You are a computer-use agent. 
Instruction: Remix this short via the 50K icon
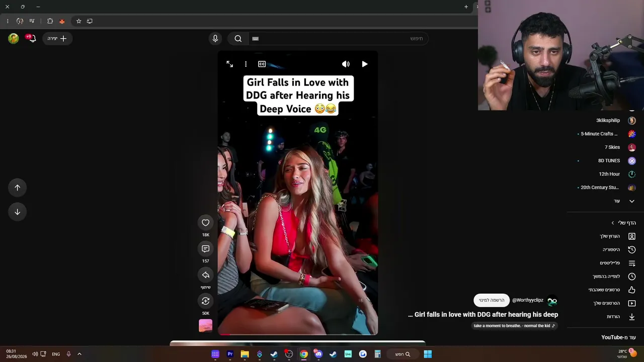tap(205, 301)
